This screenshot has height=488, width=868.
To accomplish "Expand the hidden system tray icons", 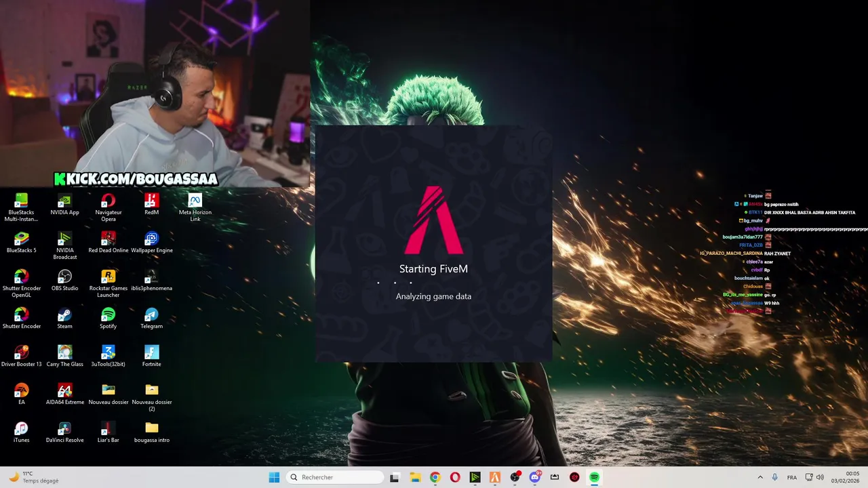I will [759, 477].
